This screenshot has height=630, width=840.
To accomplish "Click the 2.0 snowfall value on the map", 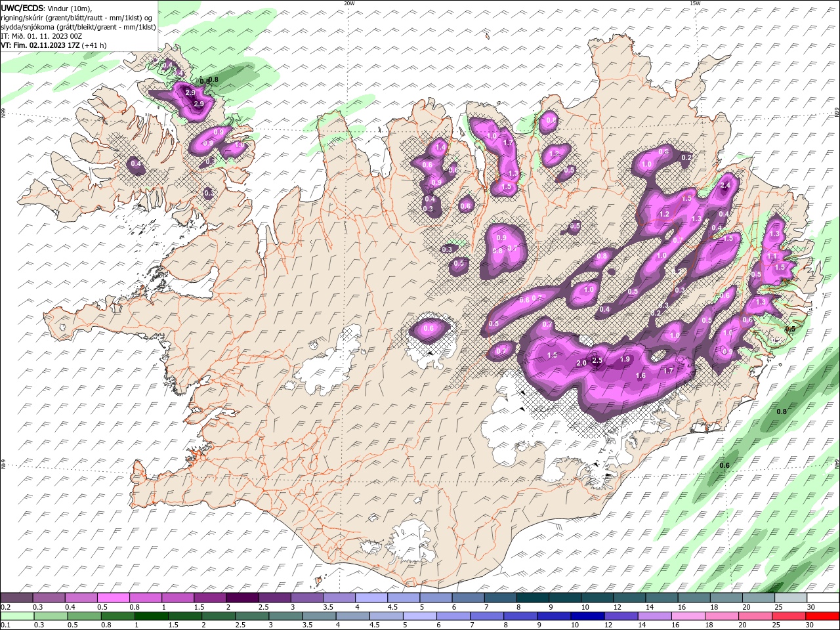I will pyautogui.click(x=581, y=363).
